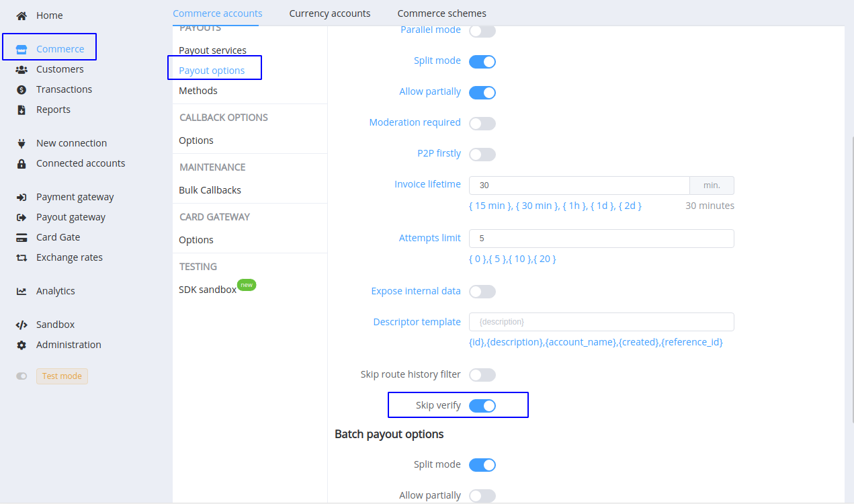The width and height of the screenshot is (854, 504).
Task: Enable Expose internal data switch
Action: [x=482, y=292]
